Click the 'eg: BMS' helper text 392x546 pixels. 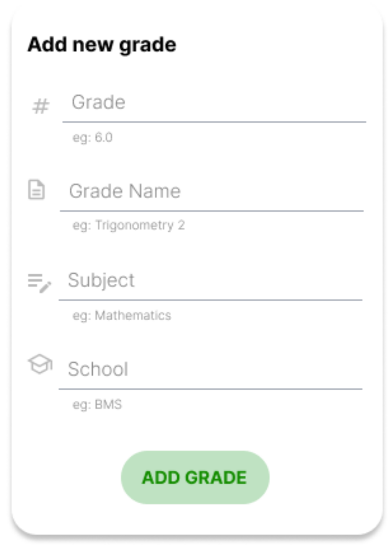click(x=97, y=404)
